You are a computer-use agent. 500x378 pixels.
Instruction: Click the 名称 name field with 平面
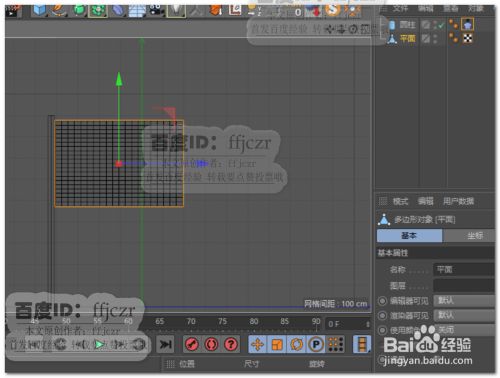click(464, 269)
